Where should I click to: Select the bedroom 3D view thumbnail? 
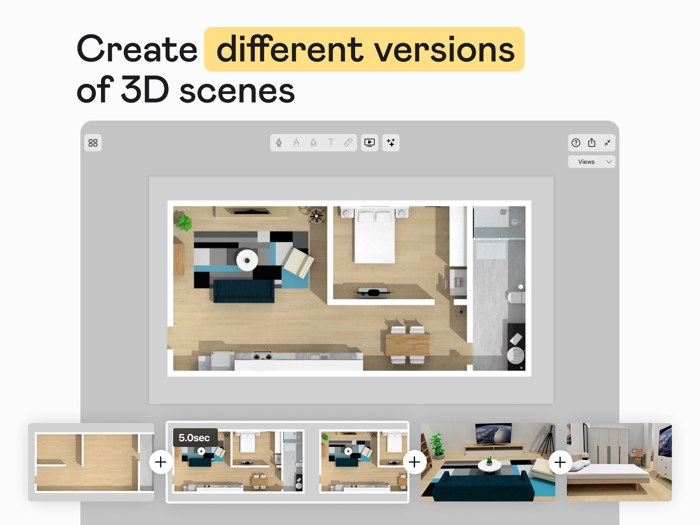[619, 462]
